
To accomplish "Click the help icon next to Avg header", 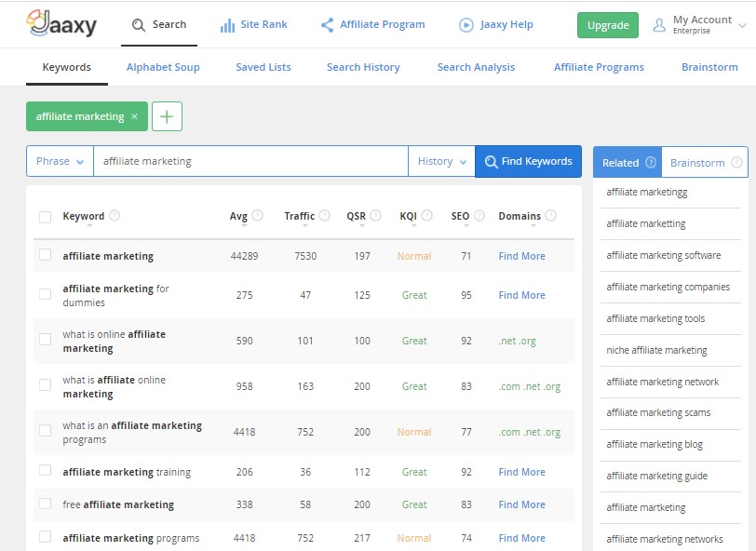I will pyautogui.click(x=258, y=216).
